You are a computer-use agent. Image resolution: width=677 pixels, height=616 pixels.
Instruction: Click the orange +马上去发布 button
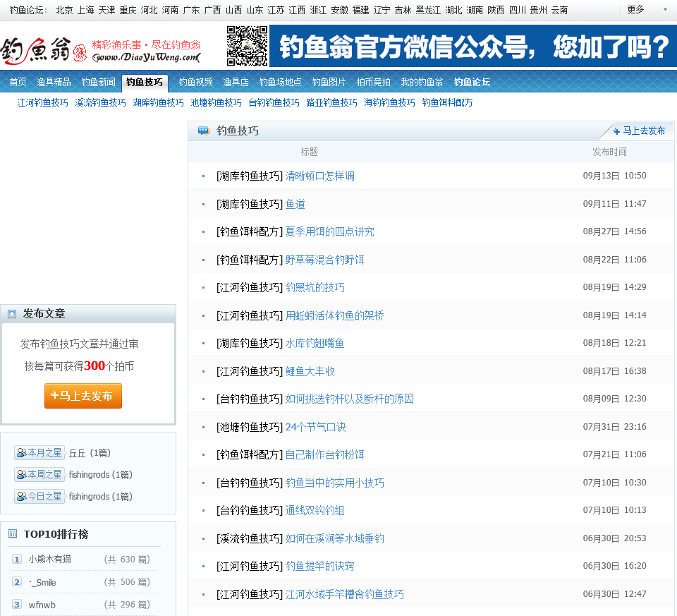pyautogui.click(x=83, y=396)
